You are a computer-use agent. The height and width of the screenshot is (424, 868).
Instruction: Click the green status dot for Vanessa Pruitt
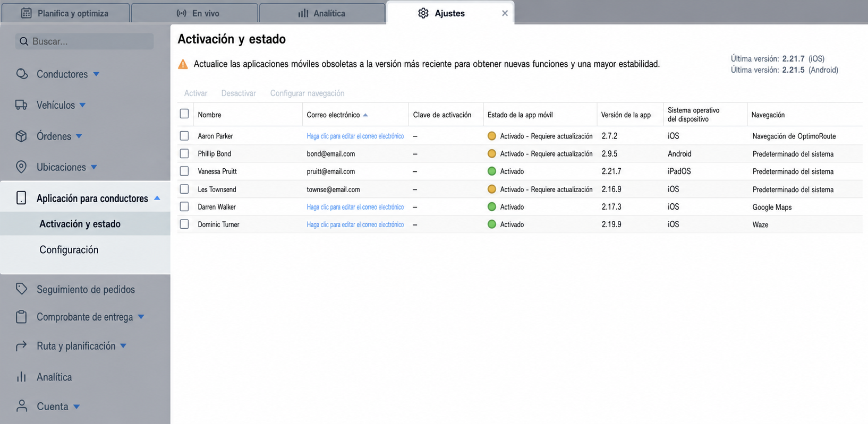[x=492, y=171]
